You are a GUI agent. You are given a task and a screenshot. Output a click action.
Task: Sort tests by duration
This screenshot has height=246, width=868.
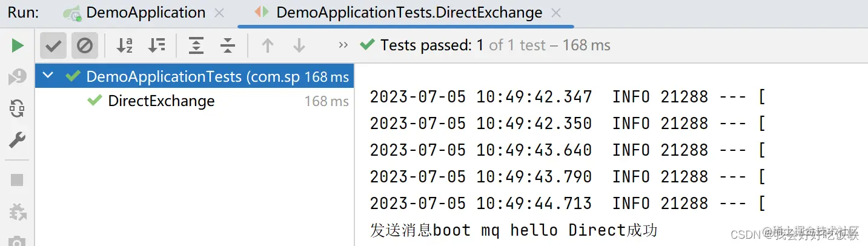(x=157, y=45)
